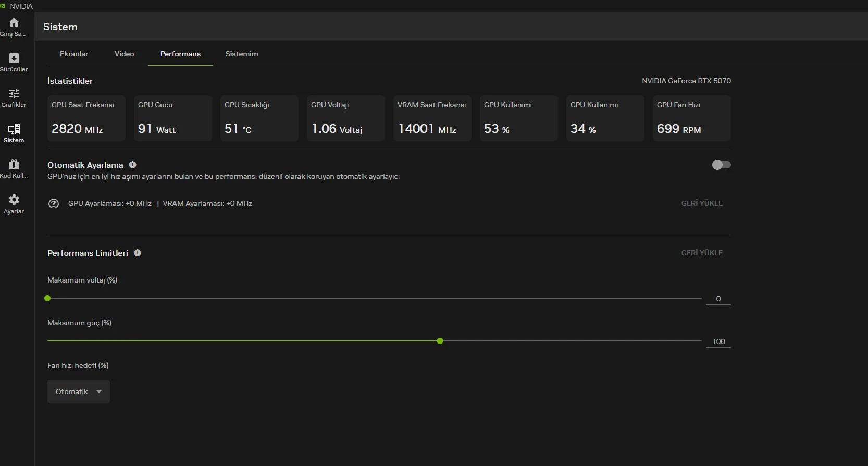The height and width of the screenshot is (466, 868).
Task: Click the GPU Kullanımı 53 % card
Action: click(x=519, y=118)
